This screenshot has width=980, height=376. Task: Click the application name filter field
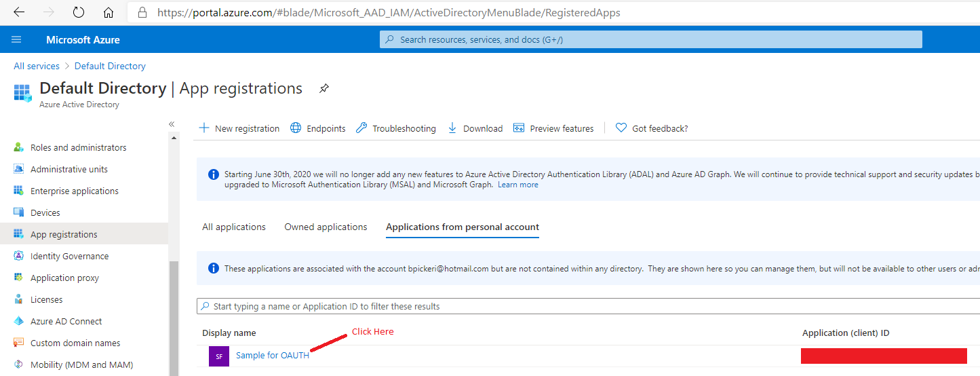[x=588, y=306]
